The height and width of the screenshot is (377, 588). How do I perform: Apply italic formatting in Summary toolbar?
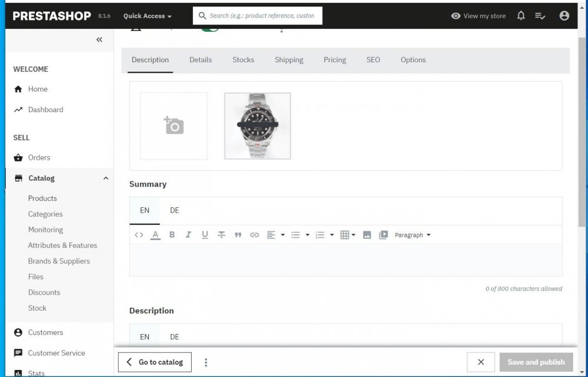[188, 235]
